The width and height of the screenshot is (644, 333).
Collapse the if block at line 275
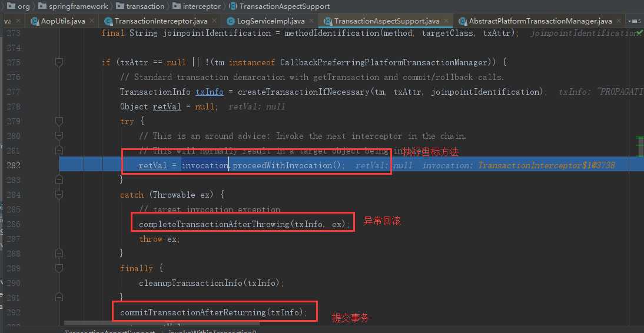[x=59, y=62]
